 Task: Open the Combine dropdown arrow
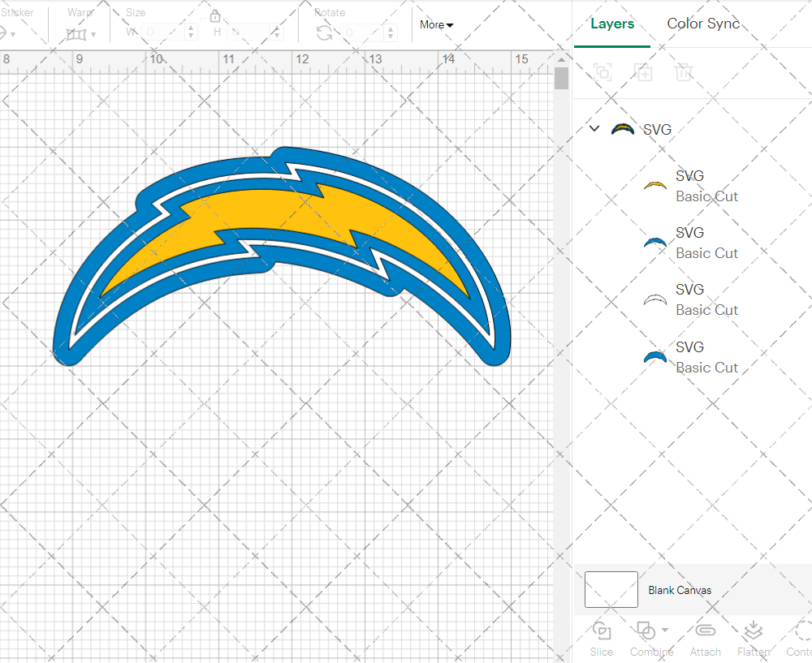(665, 631)
